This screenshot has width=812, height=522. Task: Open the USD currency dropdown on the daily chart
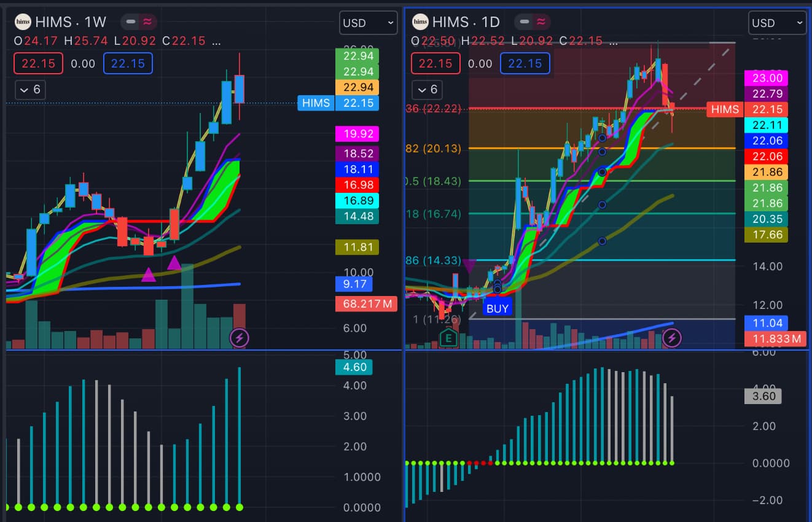(777, 23)
